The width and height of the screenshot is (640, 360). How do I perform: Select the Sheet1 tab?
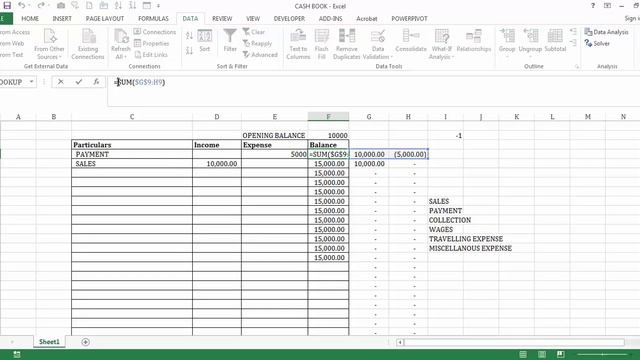click(x=49, y=342)
